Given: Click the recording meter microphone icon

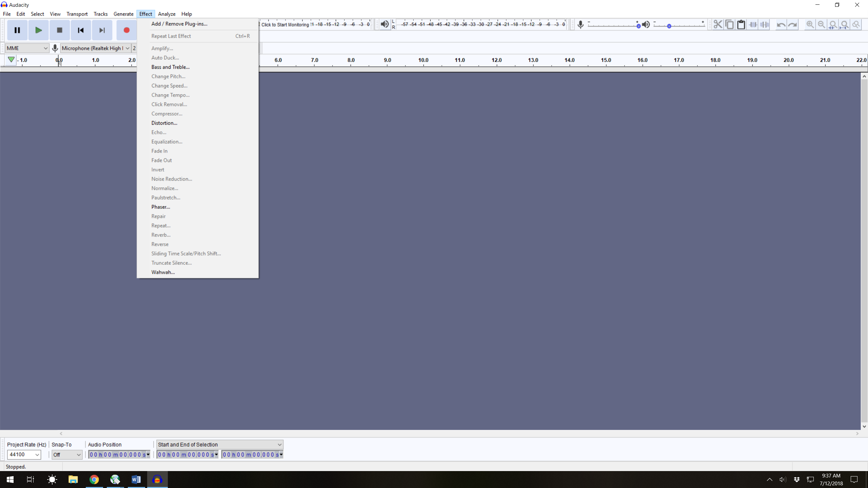Looking at the screenshot, I should [580, 24].
